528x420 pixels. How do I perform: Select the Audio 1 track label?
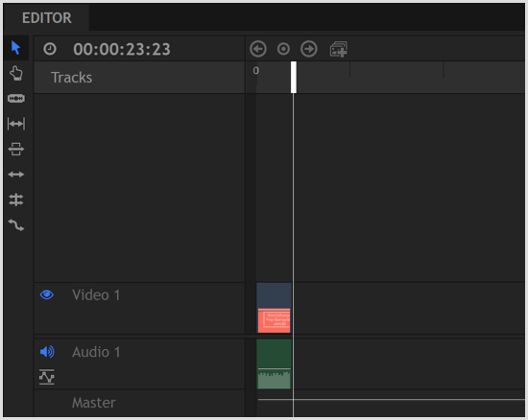click(96, 352)
